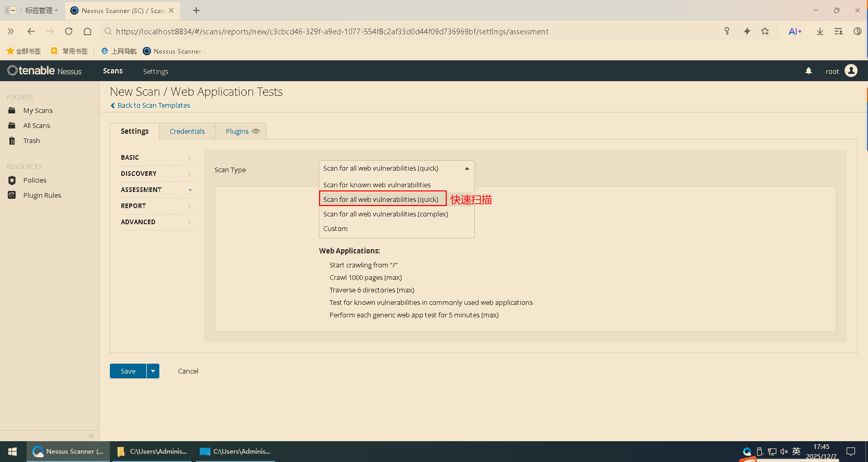Click the Back to Scan Templates link

point(154,106)
